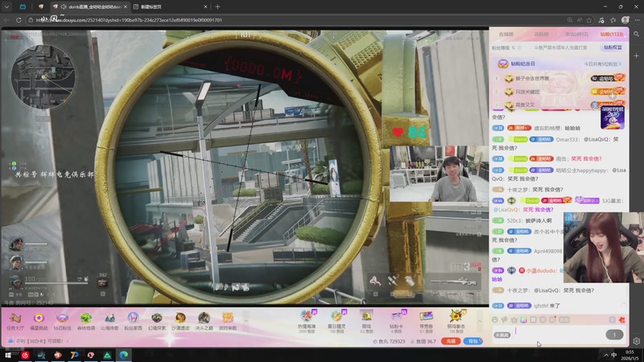
Task: Click the colorful gradient icon in chat toolbar
Action: (x=524, y=319)
